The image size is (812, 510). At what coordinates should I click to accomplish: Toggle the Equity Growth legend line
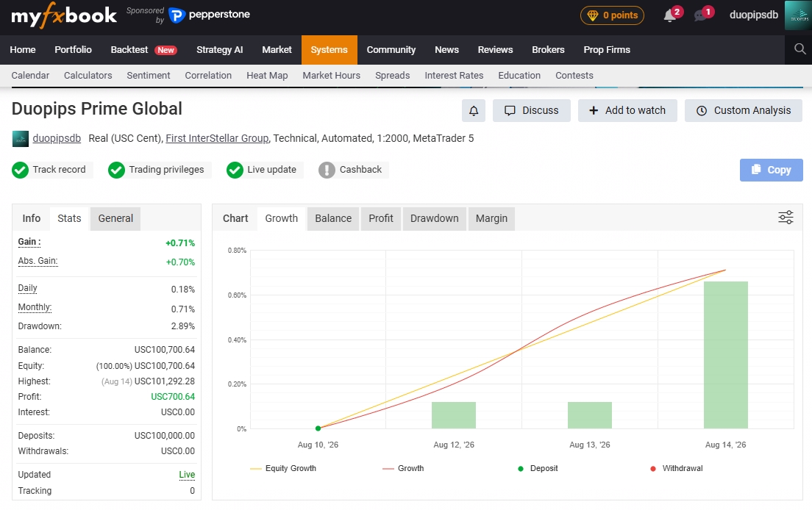283,468
